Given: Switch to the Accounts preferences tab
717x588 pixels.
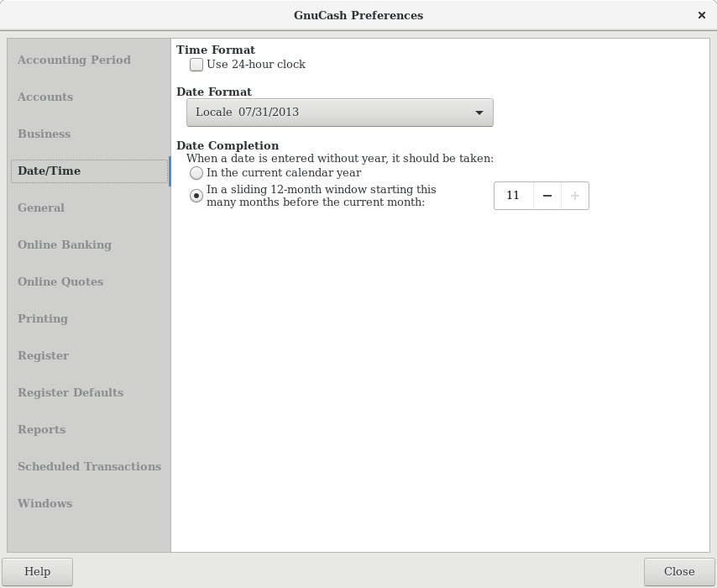Looking at the screenshot, I should [45, 97].
